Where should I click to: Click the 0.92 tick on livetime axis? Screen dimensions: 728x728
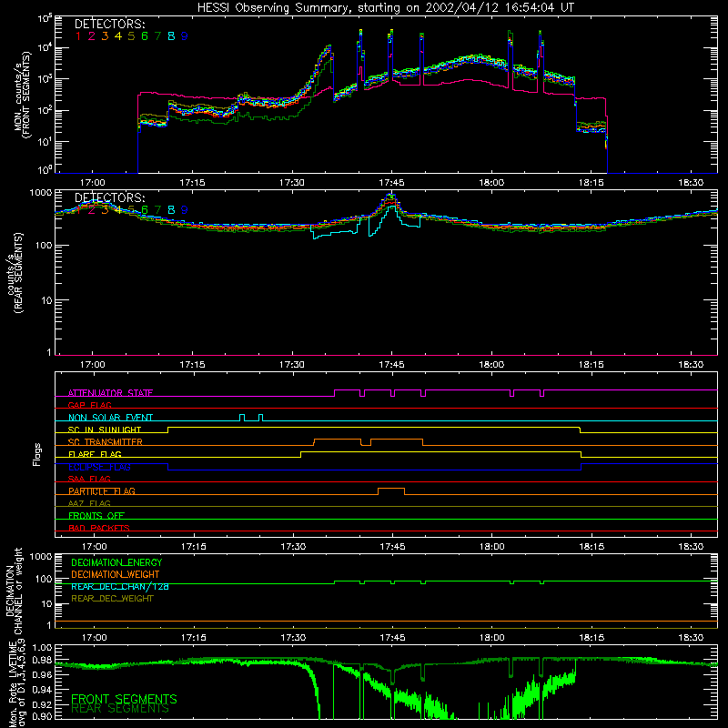tap(42, 704)
